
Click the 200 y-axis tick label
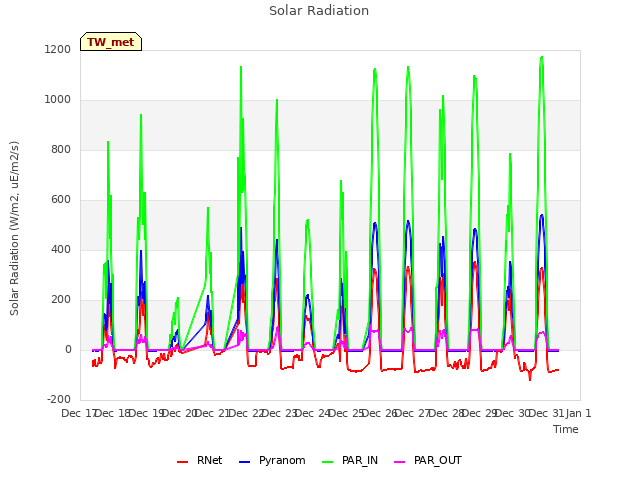point(61,300)
